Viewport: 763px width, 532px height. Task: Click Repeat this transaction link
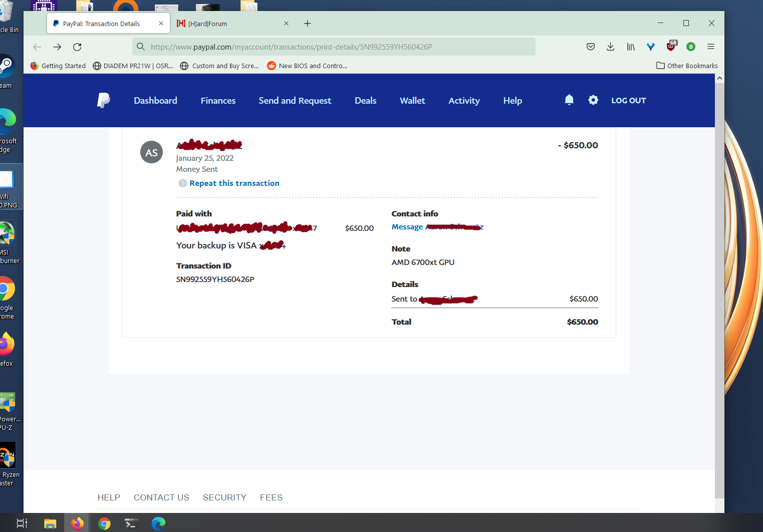coord(234,183)
